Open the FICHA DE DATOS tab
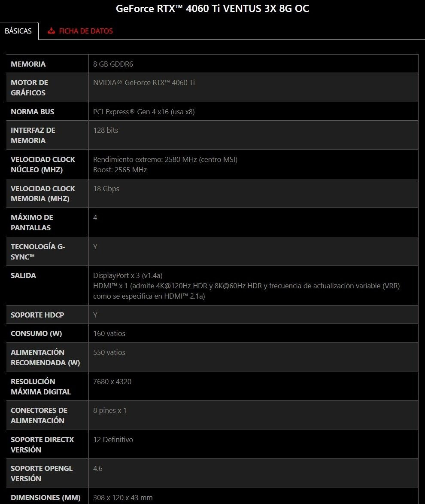 click(x=85, y=31)
